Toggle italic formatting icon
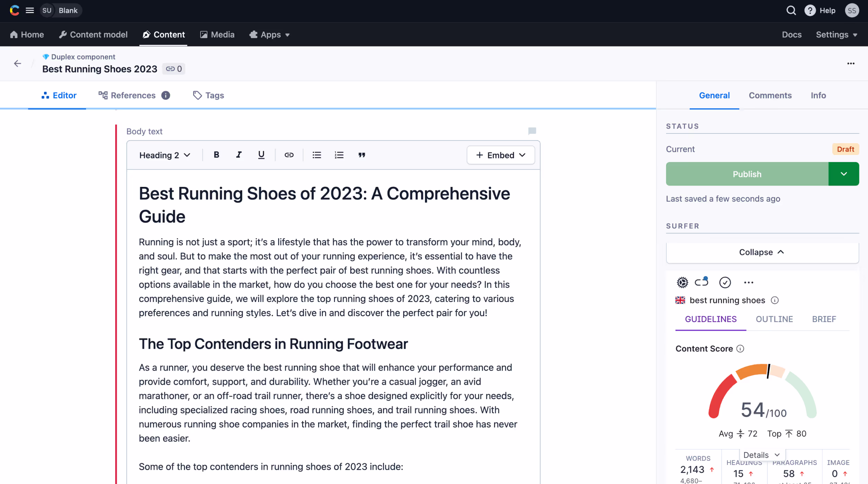The image size is (868, 484). 239,155
